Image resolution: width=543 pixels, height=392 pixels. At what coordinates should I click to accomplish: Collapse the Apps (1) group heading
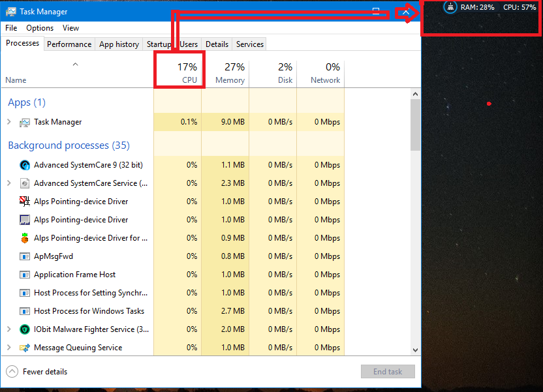[x=27, y=102]
